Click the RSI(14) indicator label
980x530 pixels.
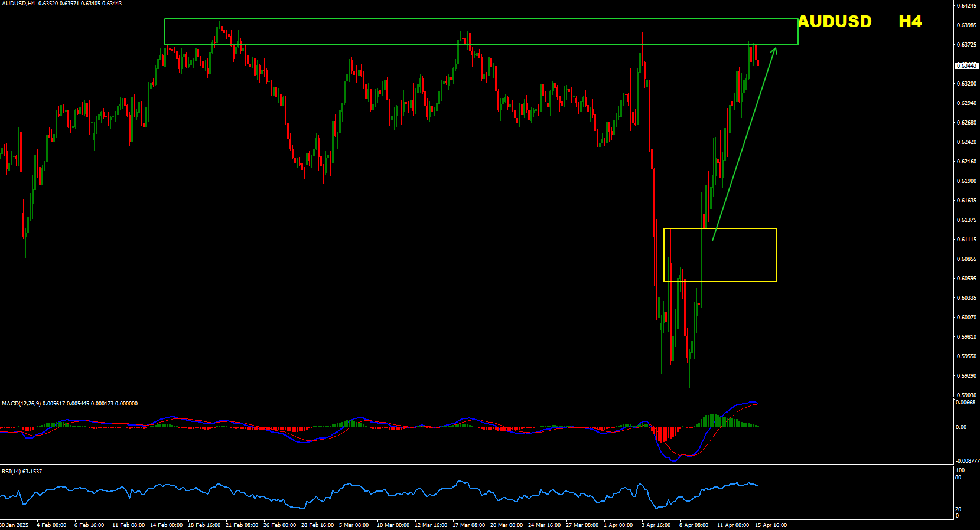(22, 472)
